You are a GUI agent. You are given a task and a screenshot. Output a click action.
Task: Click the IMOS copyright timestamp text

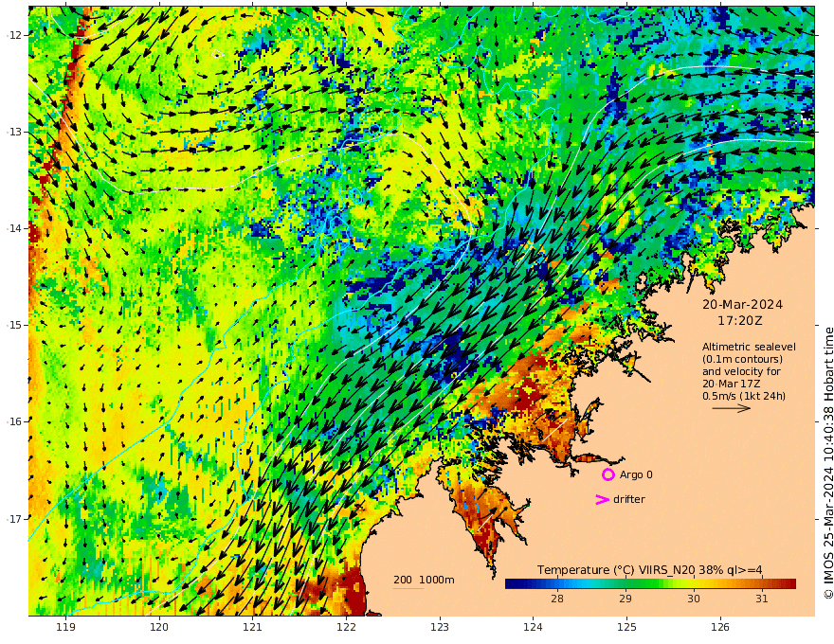[828, 463]
